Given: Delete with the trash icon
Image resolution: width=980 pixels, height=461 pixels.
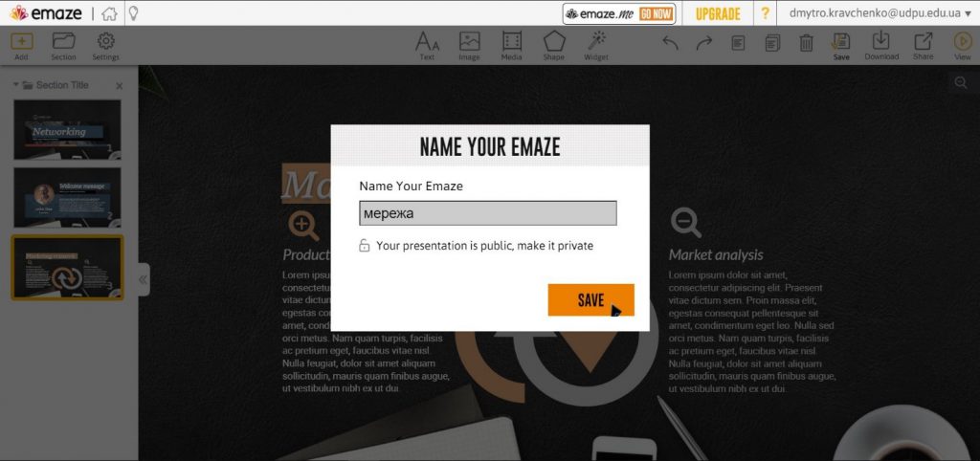Looking at the screenshot, I should pos(806,43).
